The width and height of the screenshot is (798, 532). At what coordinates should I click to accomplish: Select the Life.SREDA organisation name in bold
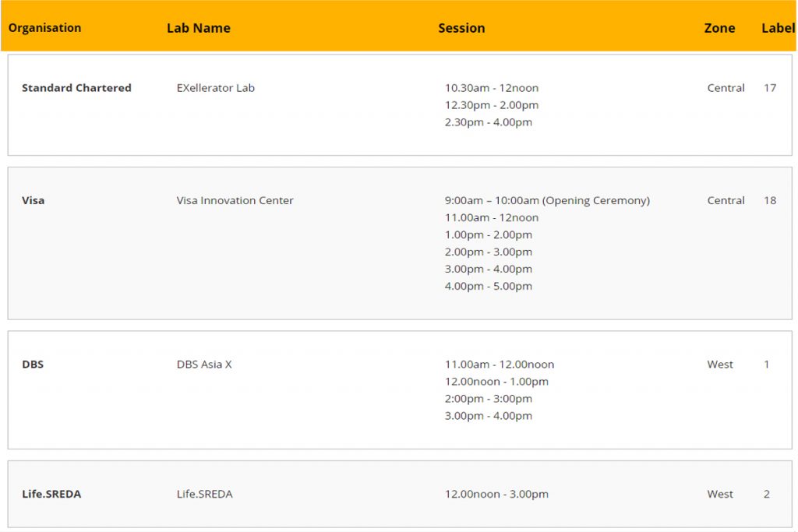point(51,494)
